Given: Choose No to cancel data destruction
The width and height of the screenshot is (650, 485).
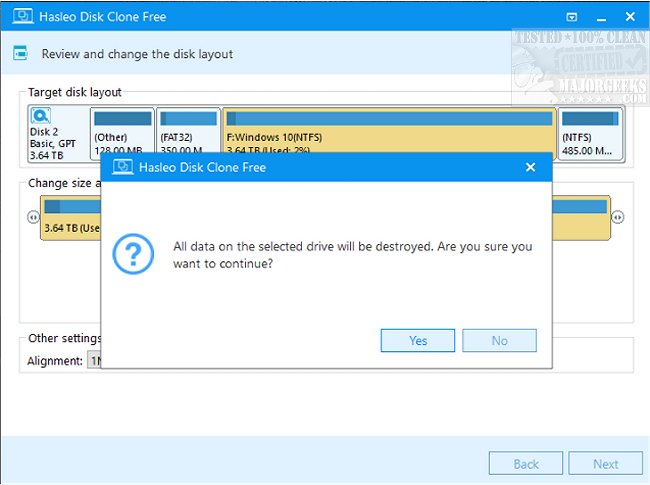Looking at the screenshot, I should [x=499, y=340].
